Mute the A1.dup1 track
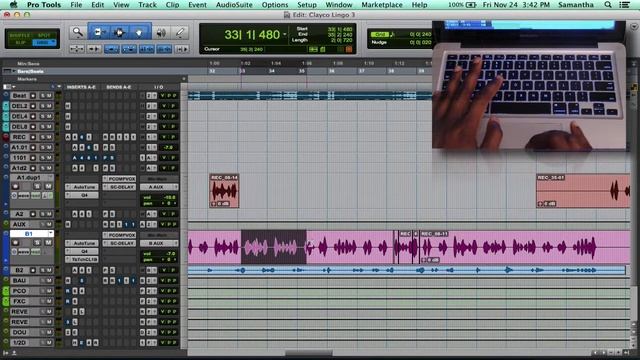Image resolution: width=640 pixels, height=360 pixels. pyautogui.click(x=48, y=186)
